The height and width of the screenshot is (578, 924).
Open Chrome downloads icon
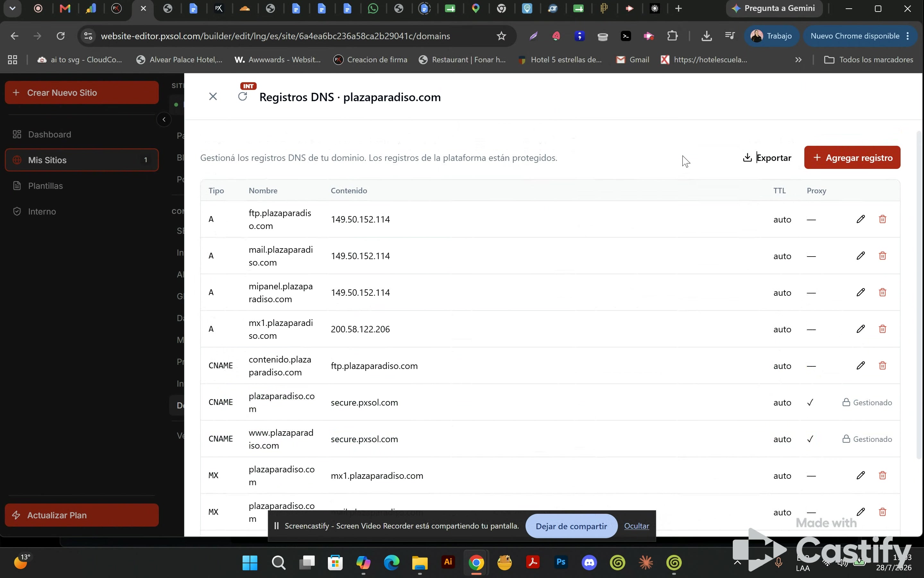tap(706, 36)
